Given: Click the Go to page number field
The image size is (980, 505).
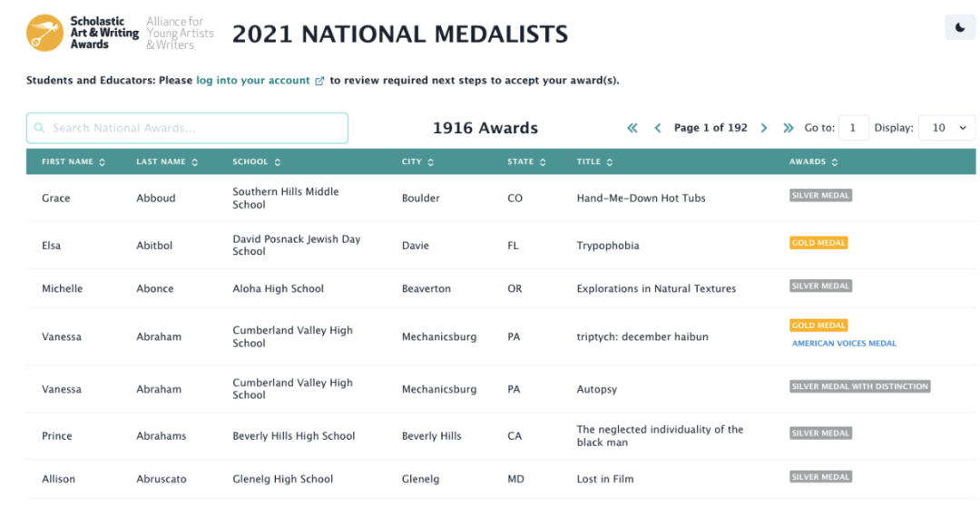Looking at the screenshot, I should pos(853,128).
